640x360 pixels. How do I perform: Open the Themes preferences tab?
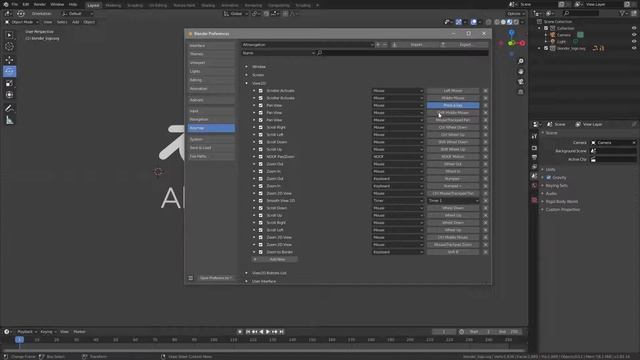click(211, 54)
